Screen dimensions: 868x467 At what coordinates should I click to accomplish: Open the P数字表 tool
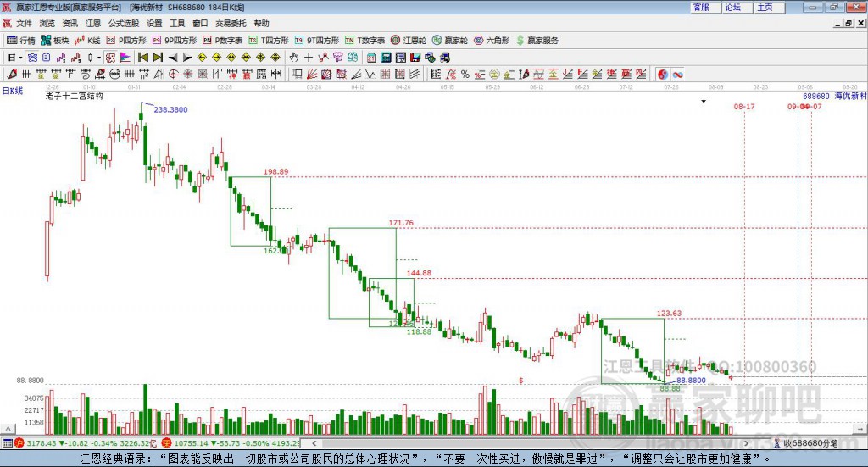(x=223, y=41)
